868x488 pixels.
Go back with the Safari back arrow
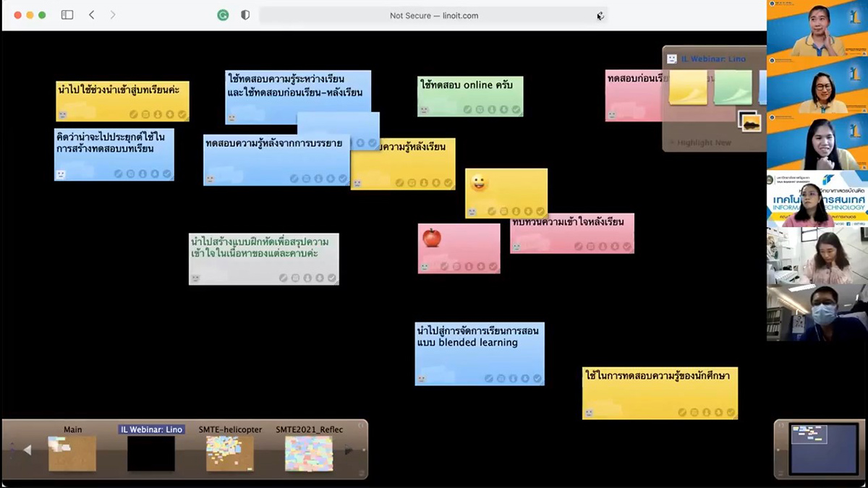(x=91, y=15)
